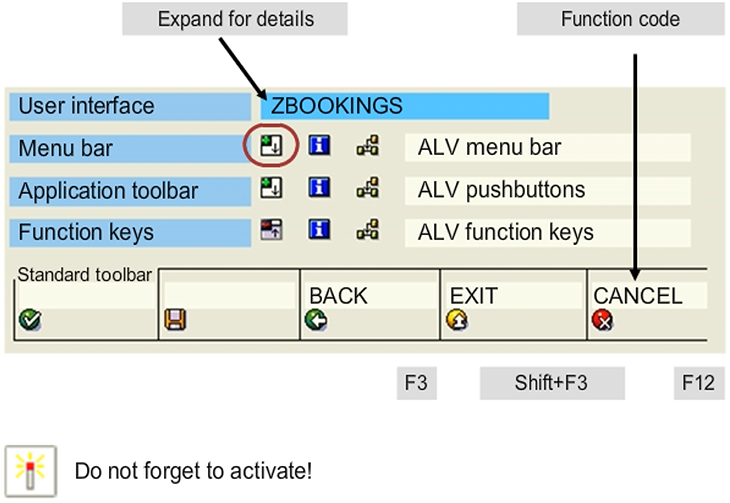Click the Function keys hierarchy icon
This screenshot has height=503, width=730.
pos(368,231)
